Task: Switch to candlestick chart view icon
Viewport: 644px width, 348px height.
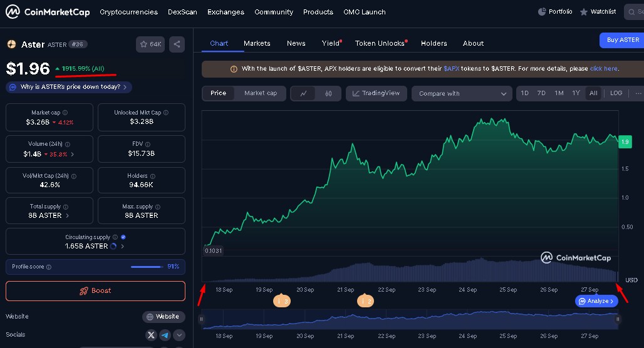Action: pos(328,93)
